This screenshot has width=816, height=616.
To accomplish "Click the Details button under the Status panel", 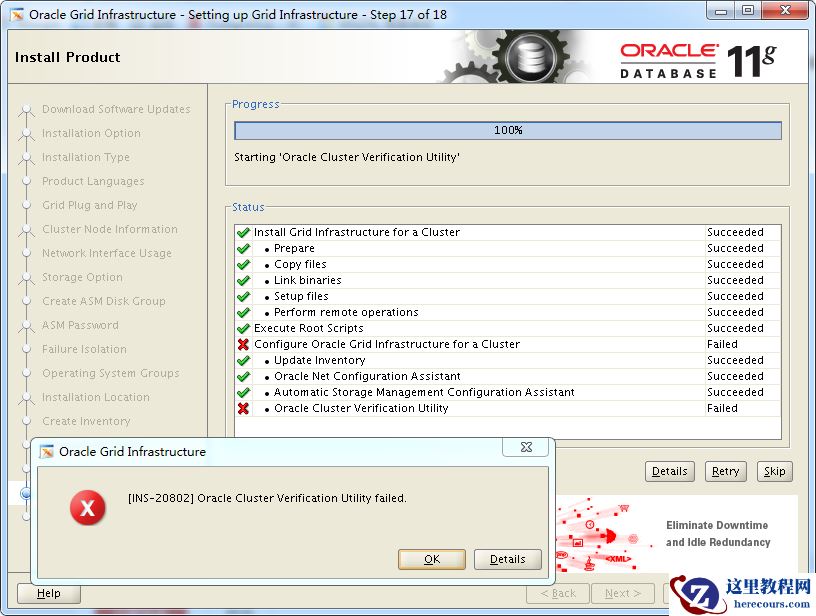I will coord(669,471).
